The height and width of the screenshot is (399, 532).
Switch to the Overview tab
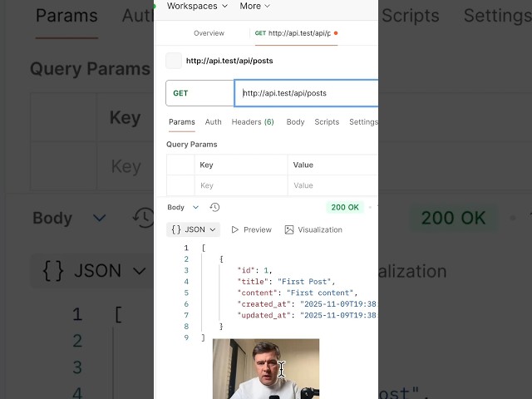pyautogui.click(x=209, y=33)
